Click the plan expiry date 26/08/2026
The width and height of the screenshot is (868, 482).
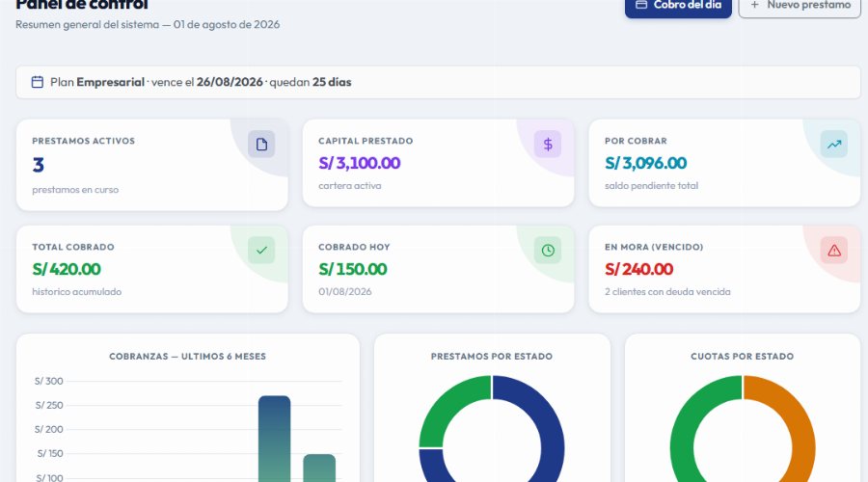230,82
